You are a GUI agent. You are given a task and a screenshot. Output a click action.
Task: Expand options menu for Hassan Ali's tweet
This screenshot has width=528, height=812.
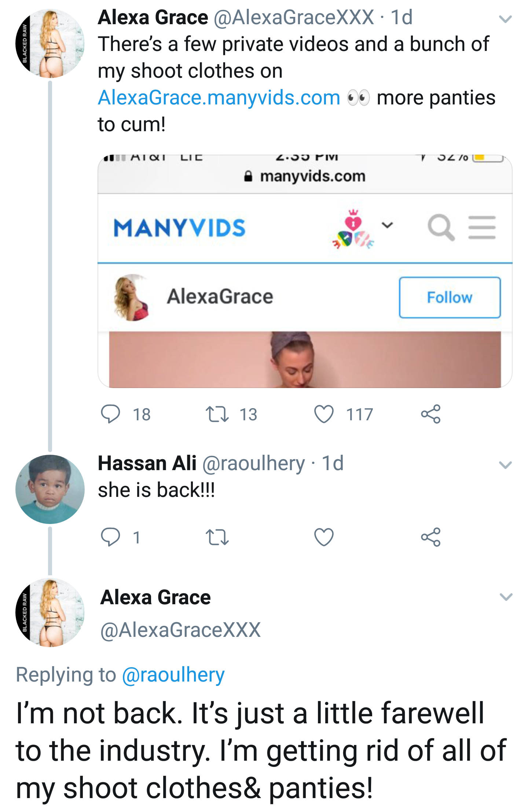505,465
